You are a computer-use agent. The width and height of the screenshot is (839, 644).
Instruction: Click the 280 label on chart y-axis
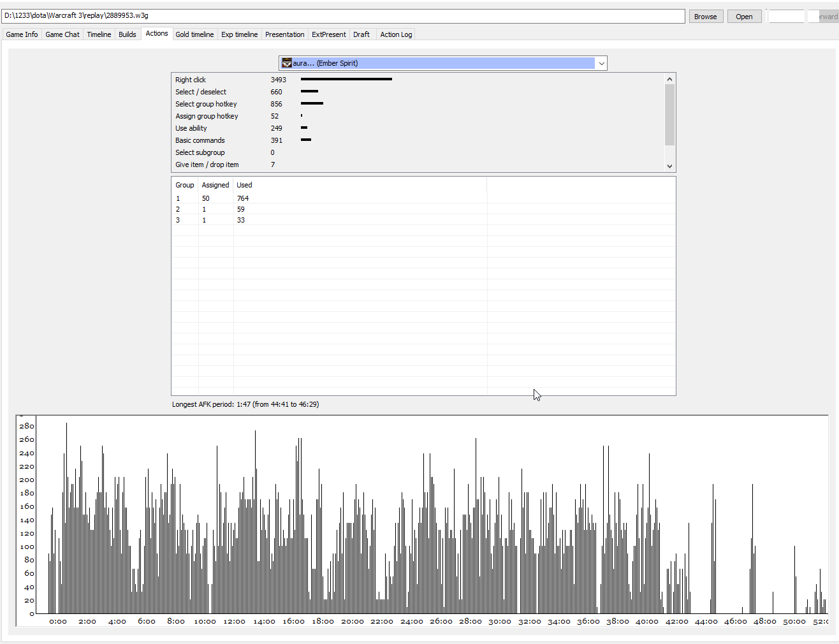(27, 426)
